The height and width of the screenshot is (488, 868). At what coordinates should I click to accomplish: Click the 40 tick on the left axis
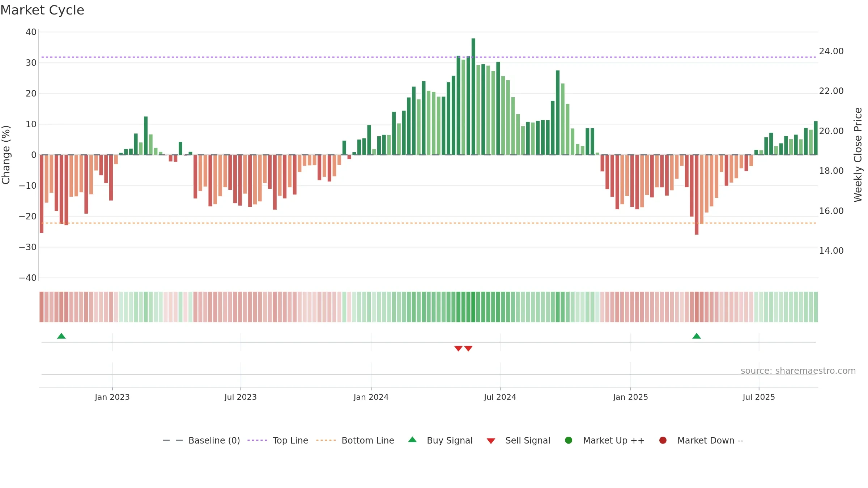click(x=31, y=32)
